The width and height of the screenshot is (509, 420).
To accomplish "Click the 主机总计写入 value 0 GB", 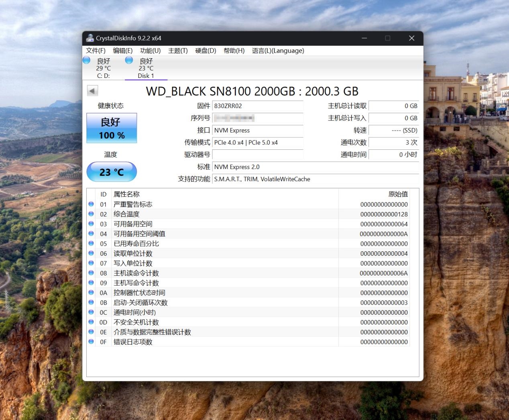I will point(394,118).
